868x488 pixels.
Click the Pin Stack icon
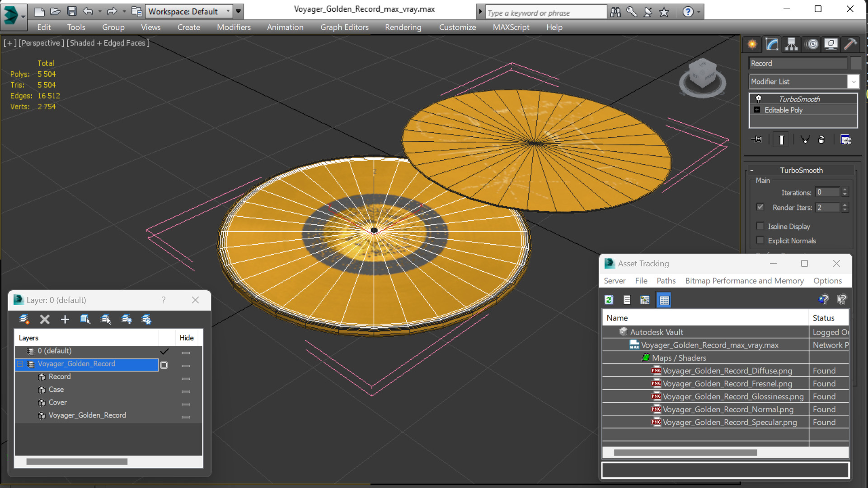pyautogui.click(x=757, y=139)
